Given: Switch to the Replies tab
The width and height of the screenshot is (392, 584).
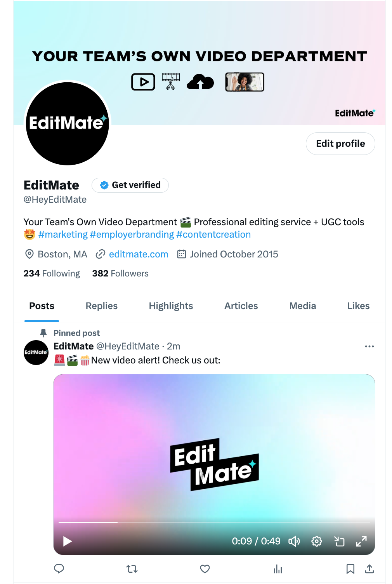Looking at the screenshot, I should [x=102, y=306].
